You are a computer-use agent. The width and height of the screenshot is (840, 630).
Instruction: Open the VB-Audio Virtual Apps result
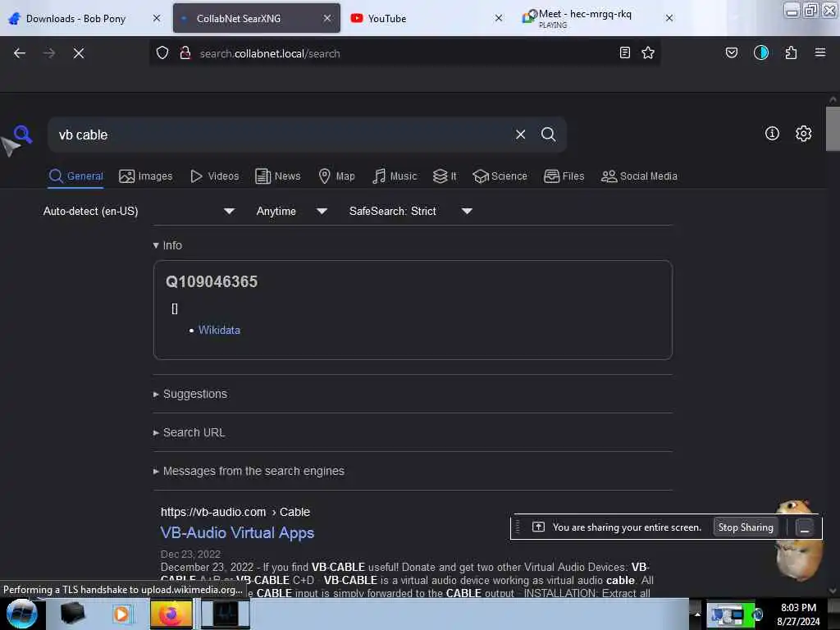coord(237,532)
